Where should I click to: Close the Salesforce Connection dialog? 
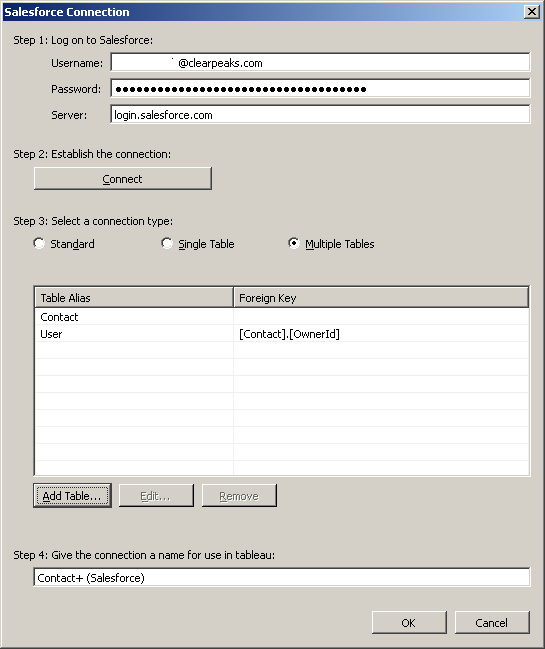click(x=532, y=12)
